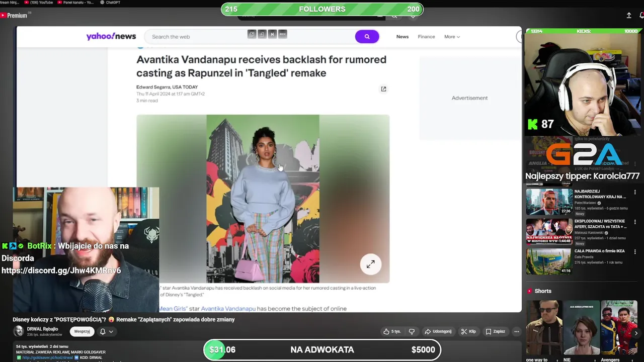Screen dimensions: 644x362
Task: Open the goldsaver.pl link in description
Action: coord(47,358)
